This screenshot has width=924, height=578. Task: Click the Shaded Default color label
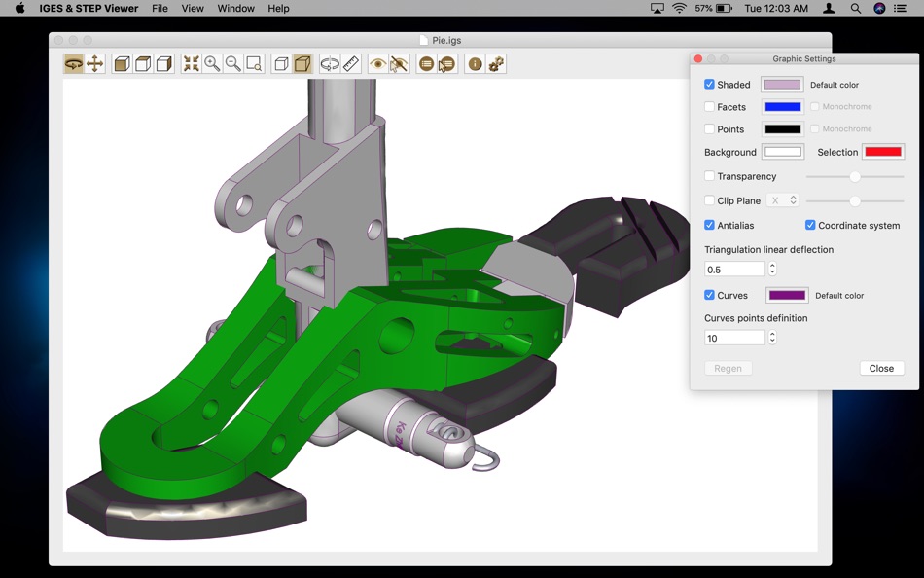835,85
